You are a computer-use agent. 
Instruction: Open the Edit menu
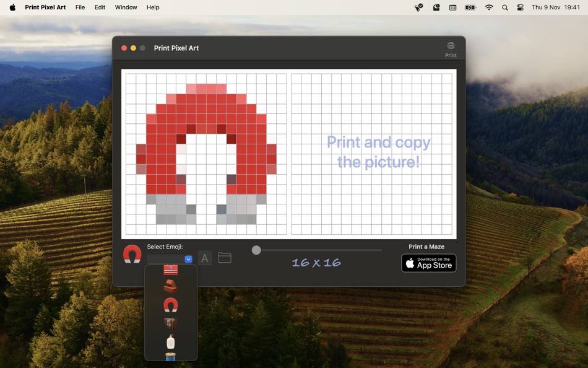click(x=100, y=7)
